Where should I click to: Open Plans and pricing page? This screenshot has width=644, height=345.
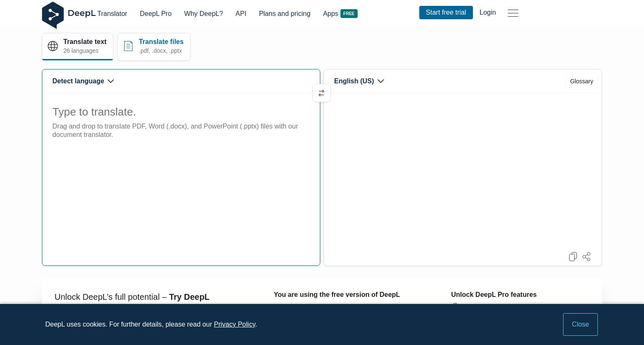click(285, 14)
